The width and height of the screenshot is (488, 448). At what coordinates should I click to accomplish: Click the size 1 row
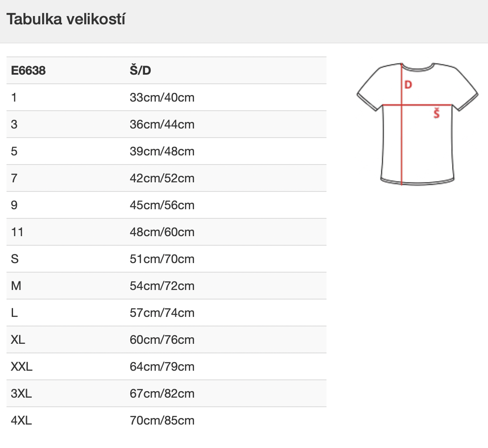pos(167,97)
